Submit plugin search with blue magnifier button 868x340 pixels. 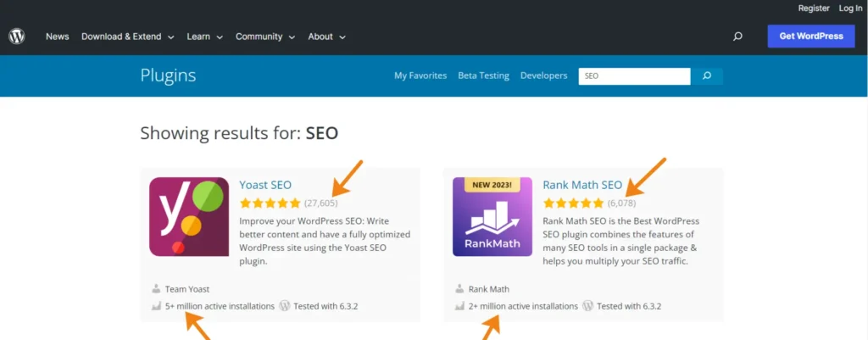pyautogui.click(x=707, y=76)
